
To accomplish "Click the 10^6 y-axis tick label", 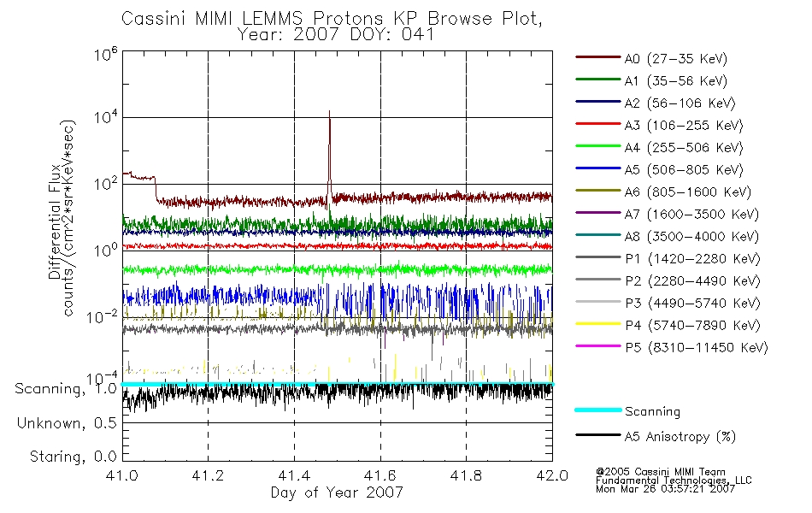I will 106,54.
